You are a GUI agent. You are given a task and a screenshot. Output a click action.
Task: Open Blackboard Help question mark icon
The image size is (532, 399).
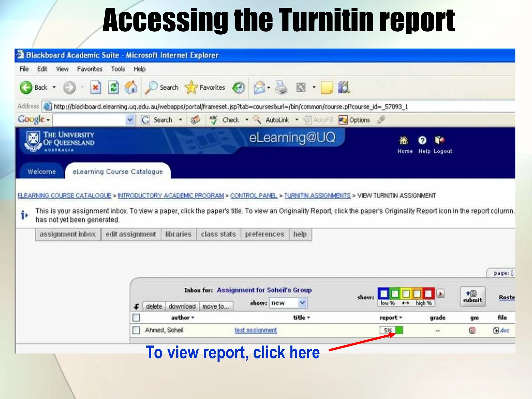click(422, 141)
